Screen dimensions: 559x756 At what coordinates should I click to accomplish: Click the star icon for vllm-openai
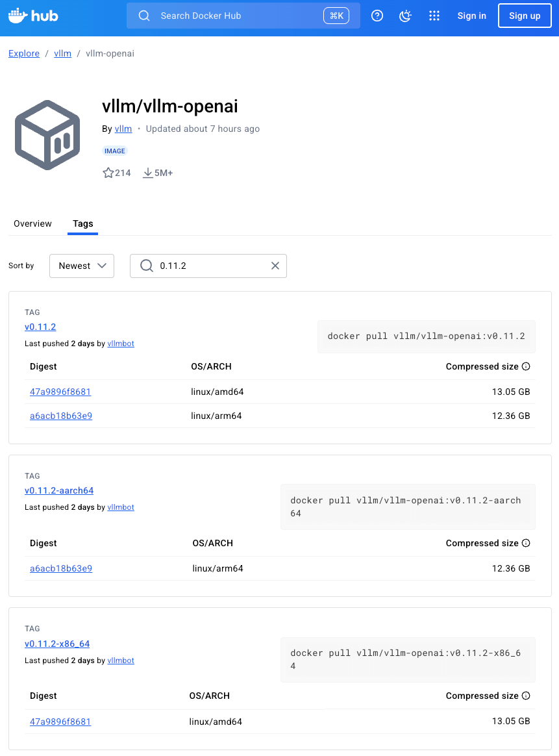pos(108,173)
